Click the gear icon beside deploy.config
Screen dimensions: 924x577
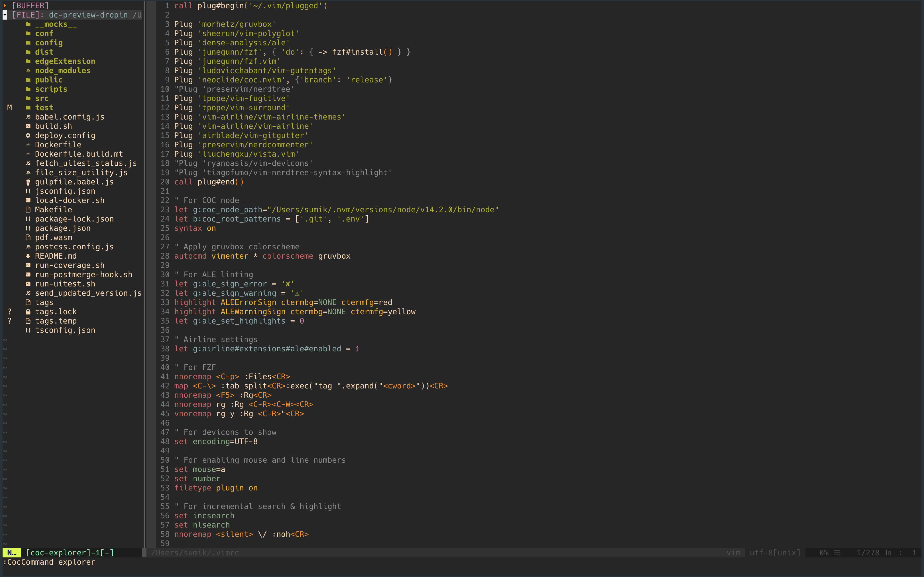28,135
